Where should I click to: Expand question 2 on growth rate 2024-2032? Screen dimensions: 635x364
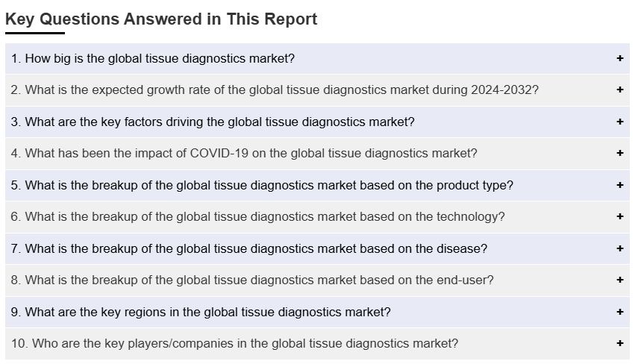[x=275, y=90]
